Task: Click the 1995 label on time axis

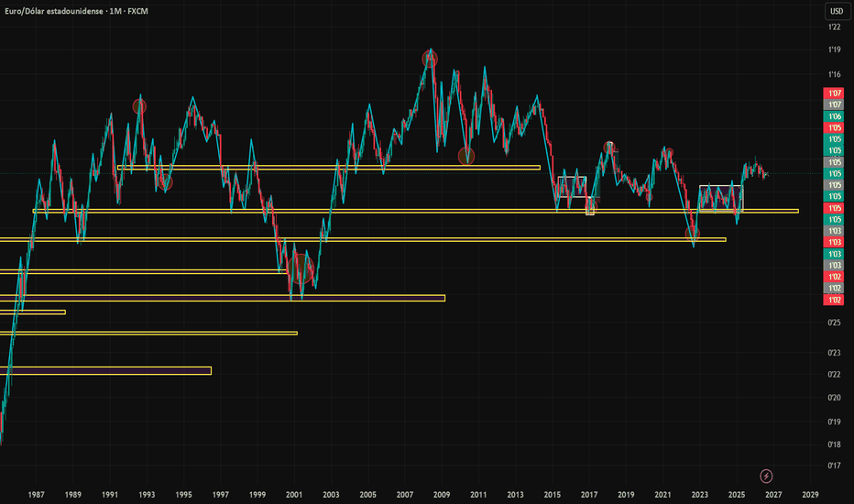Action: (183, 495)
